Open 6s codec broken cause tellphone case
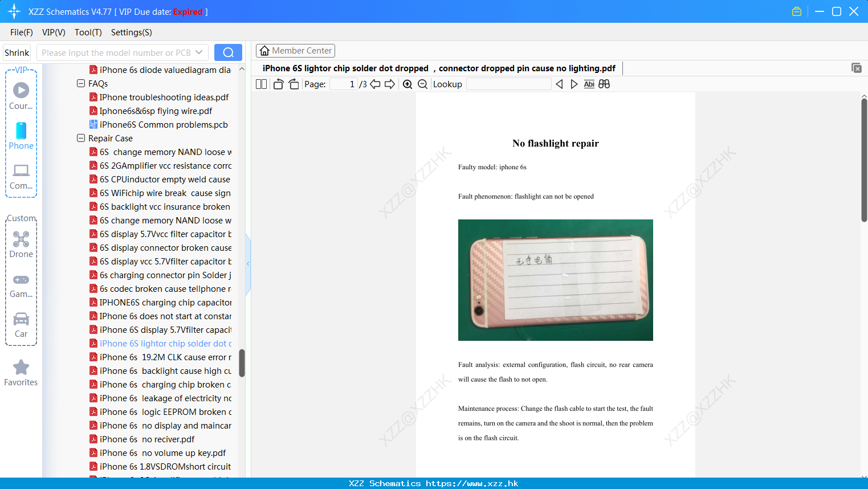 165,289
